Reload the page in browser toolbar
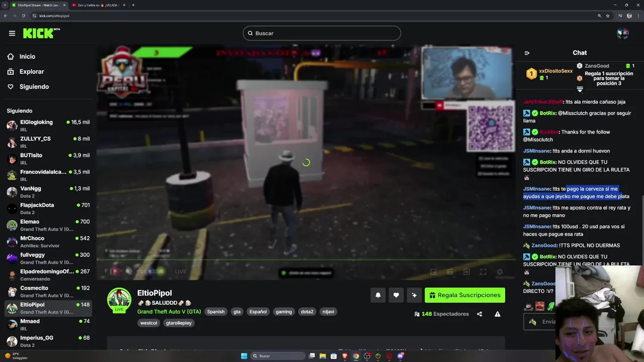This screenshot has height=362, width=644. [23, 16]
